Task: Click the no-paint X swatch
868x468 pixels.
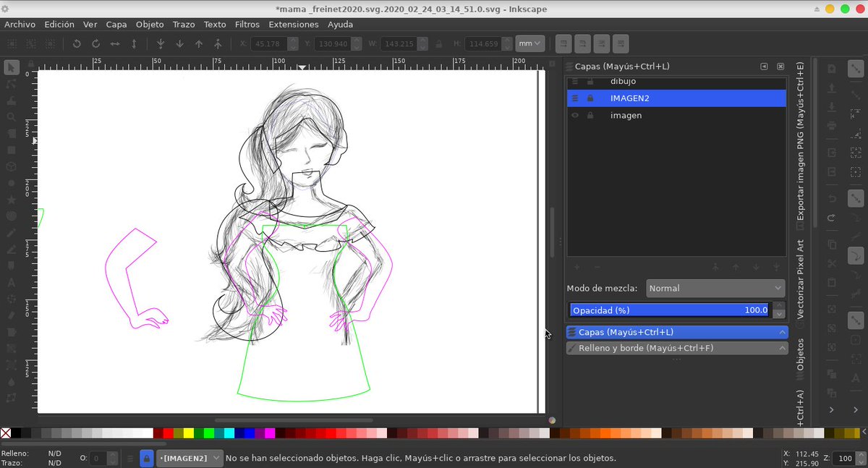Action: point(6,433)
